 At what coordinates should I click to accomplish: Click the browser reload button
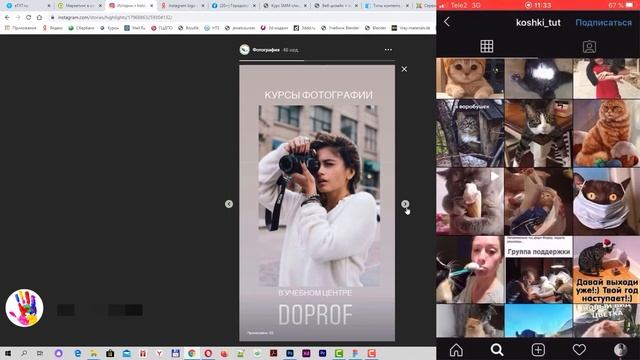pyautogui.click(x=29, y=17)
